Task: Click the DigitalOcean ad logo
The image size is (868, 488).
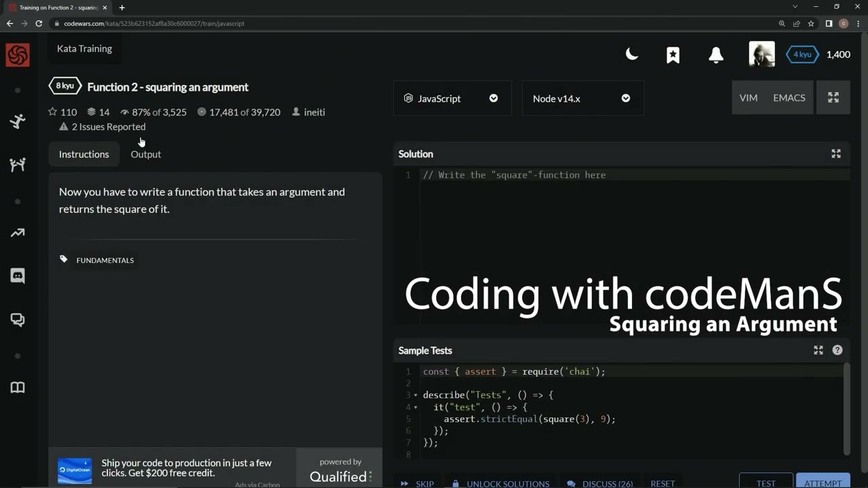Action: 75,470
